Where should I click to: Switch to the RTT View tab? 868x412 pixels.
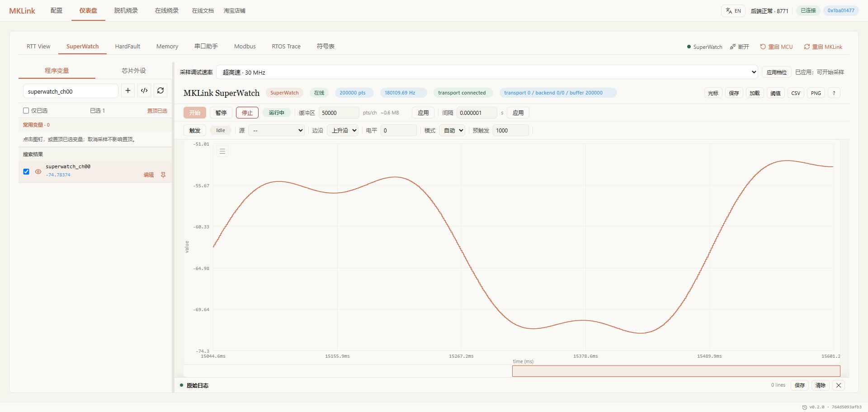38,47
